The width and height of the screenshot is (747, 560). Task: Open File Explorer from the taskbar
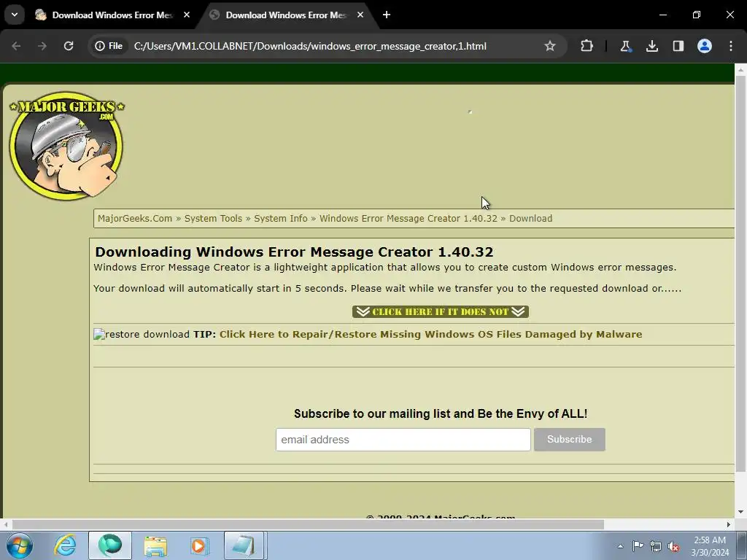(x=155, y=545)
